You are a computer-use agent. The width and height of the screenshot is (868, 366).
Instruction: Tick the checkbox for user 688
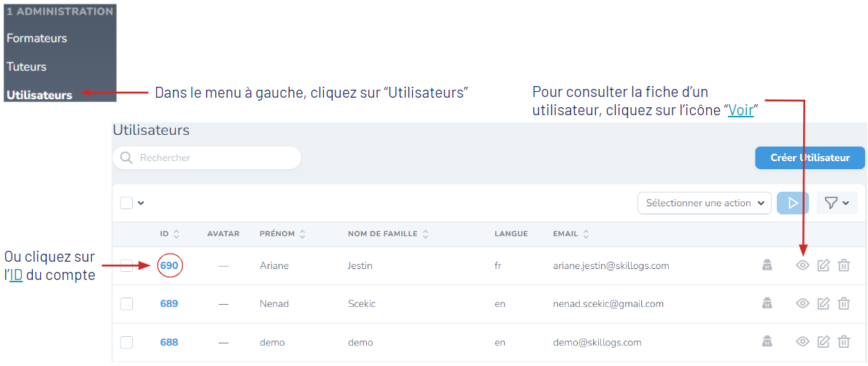tap(127, 342)
